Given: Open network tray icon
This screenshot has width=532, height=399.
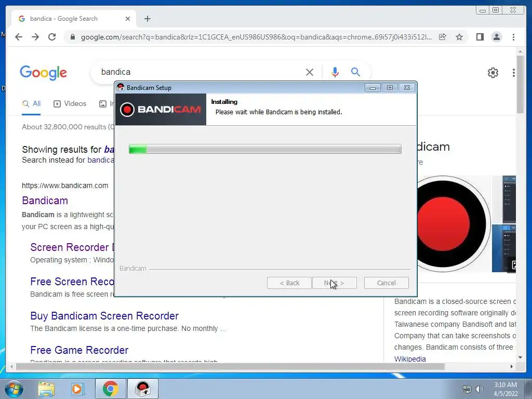Looking at the screenshot, I should [x=467, y=389].
